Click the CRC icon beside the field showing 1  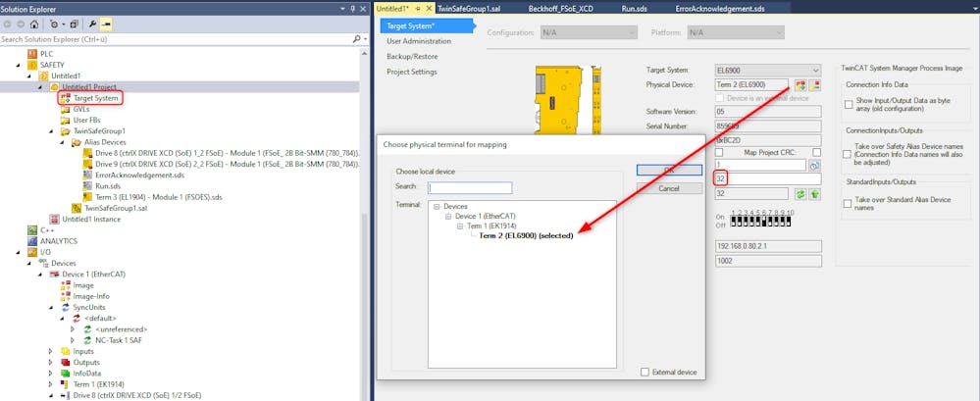[814, 166]
